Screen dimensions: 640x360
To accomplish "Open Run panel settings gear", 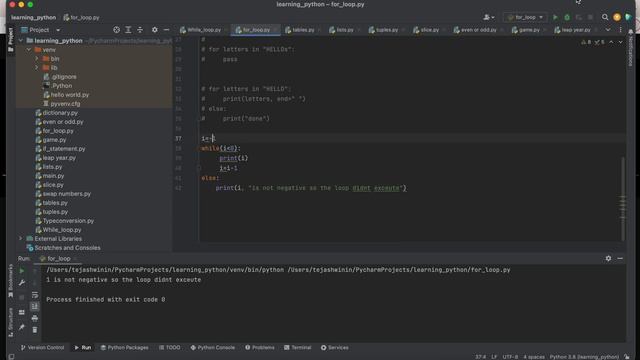I will 608,258.
